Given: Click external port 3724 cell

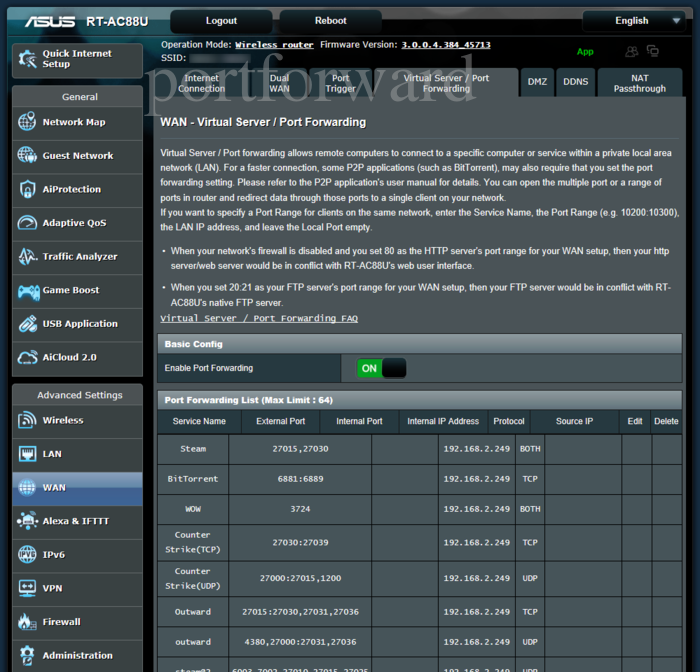Looking at the screenshot, I should pos(300,509).
